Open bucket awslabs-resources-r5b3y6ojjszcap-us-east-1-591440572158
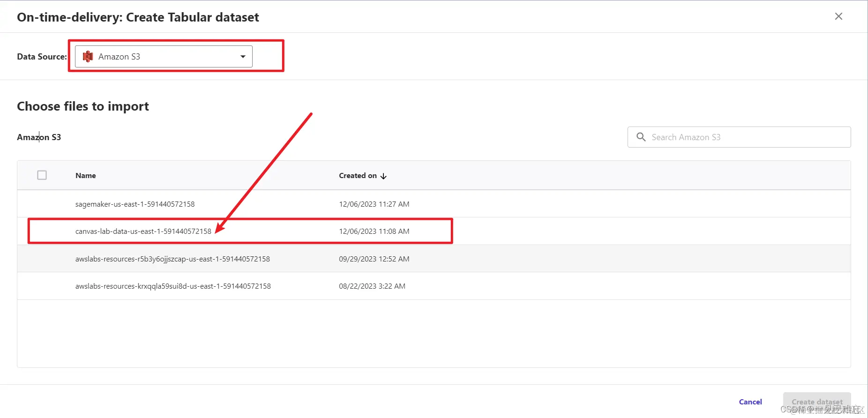 pyautogui.click(x=172, y=259)
